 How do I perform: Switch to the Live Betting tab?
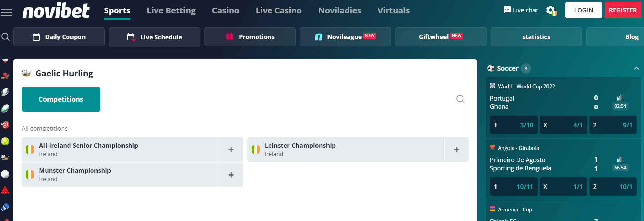pos(171,11)
